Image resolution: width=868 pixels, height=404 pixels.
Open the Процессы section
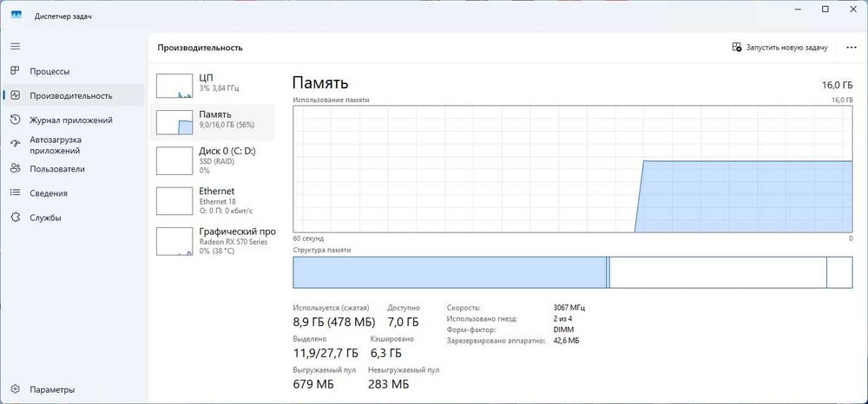73,71
